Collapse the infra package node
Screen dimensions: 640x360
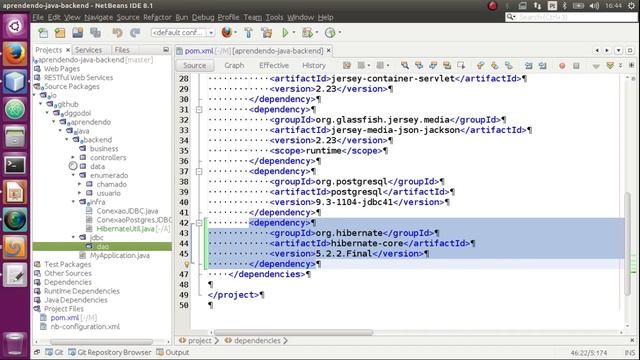(73, 202)
